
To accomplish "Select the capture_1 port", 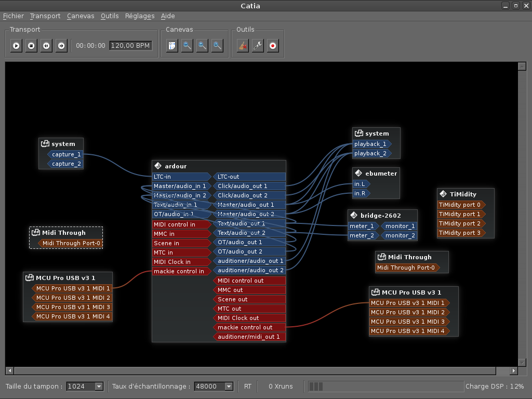I will pos(65,154).
